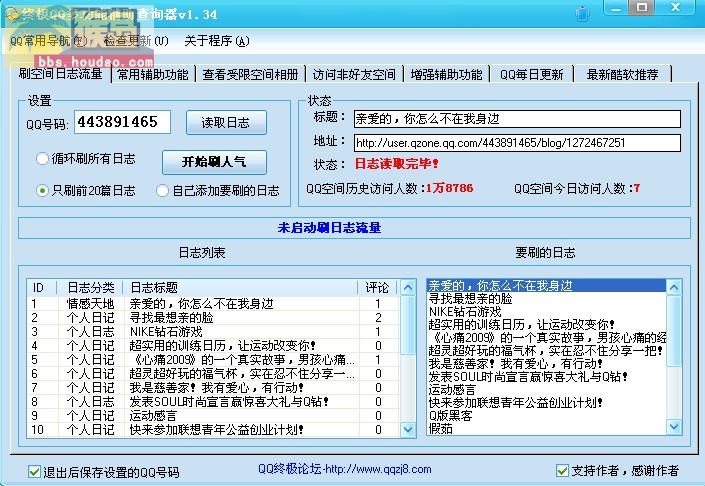Select 超灵超好玩的福气杯 in 要刷的日志 list

point(547,350)
